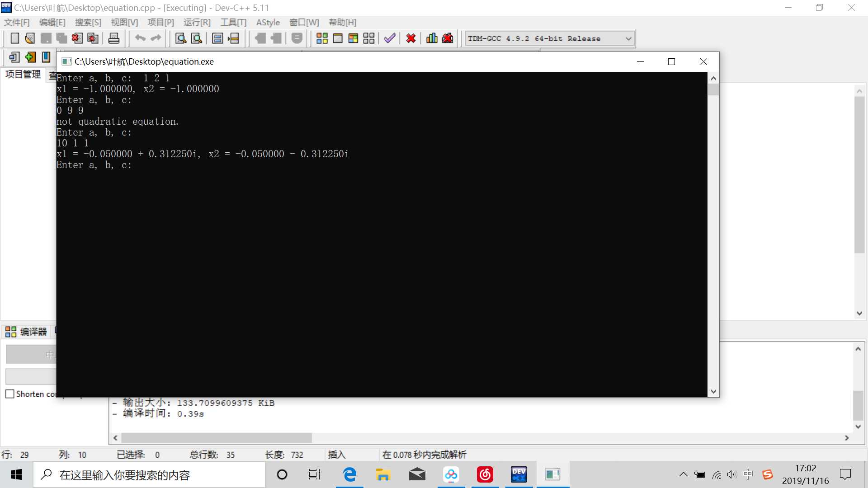868x488 pixels.
Task: Scroll down in the console output area
Action: tap(713, 391)
